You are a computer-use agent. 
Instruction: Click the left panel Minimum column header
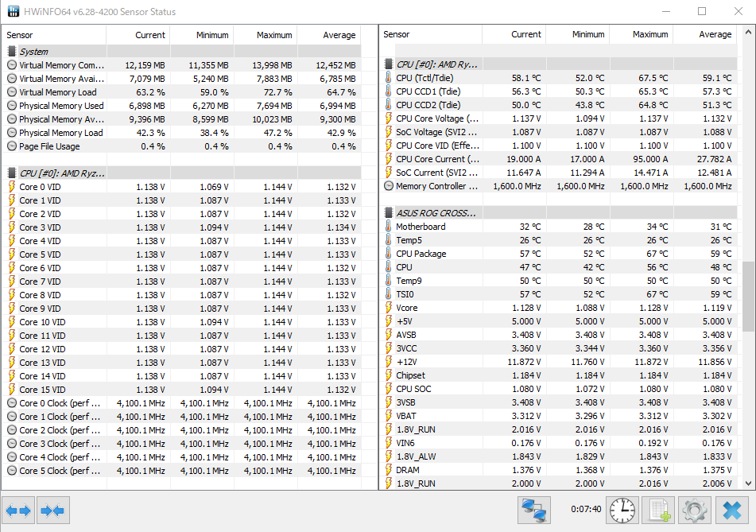[x=202, y=35]
